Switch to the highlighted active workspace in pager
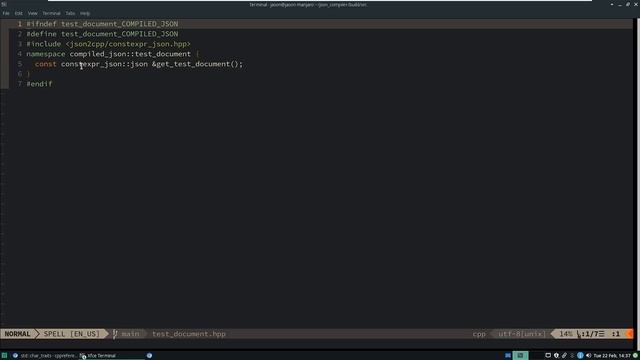 click(520, 356)
